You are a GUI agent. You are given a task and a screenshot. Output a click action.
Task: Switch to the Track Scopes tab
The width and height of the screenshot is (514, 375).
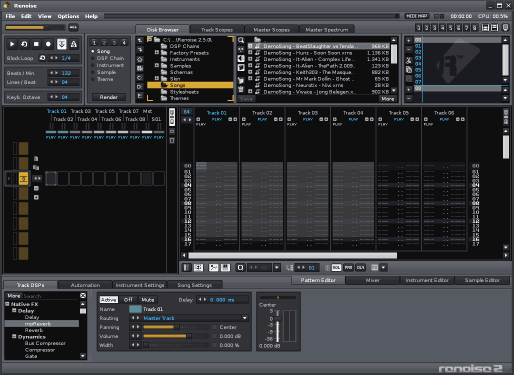(217, 30)
